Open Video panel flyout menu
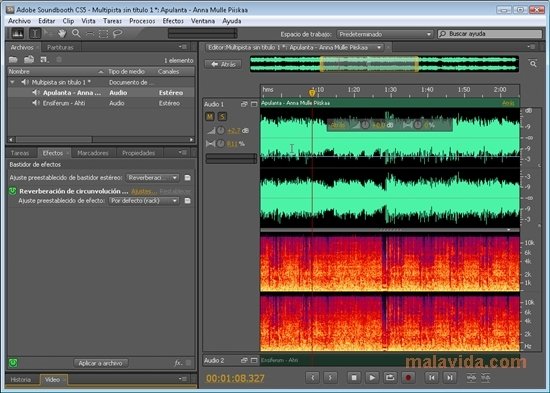 click(x=182, y=379)
